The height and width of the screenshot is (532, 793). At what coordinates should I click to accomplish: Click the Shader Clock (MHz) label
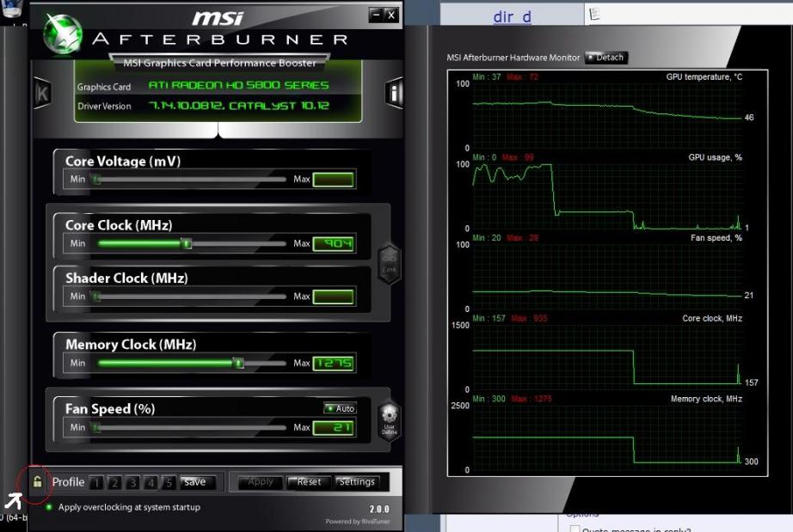pyautogui.click(x=126, y=278)
